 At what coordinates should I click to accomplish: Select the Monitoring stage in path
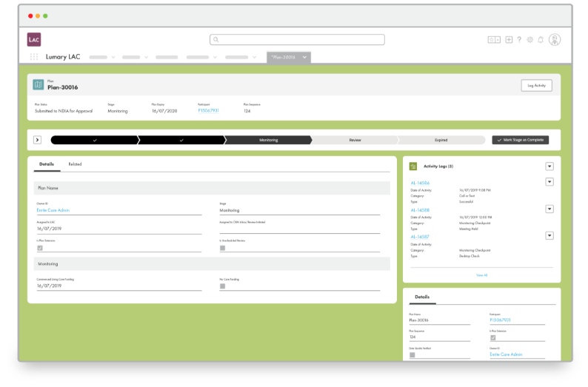point(269,140)
